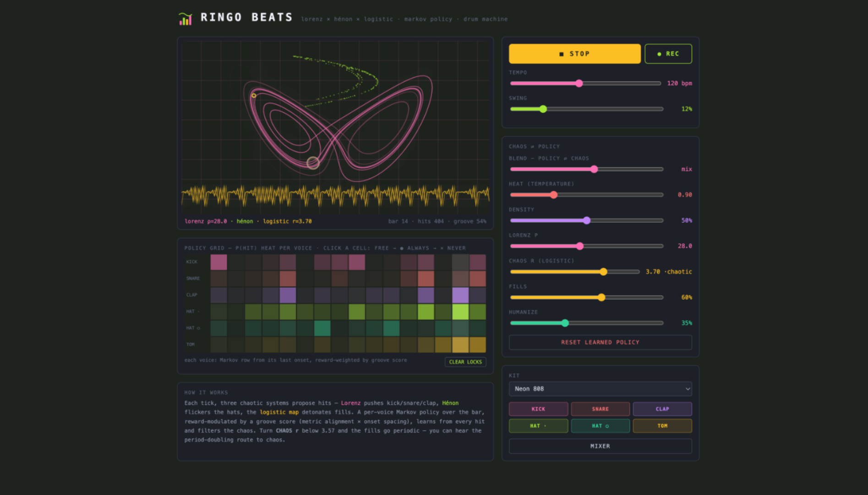Click the Ringo Beats logo icon
The width and height of the screenshot is (868, 495).
click(x=185, y=19)
